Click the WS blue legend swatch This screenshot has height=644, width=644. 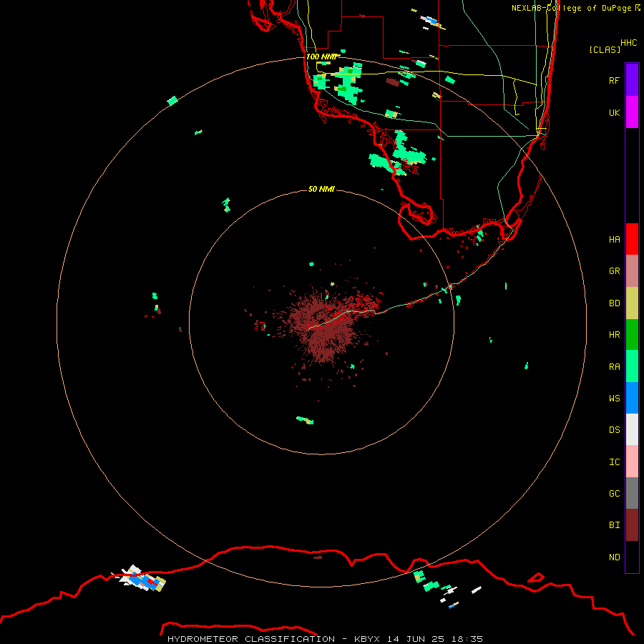[x=632, y=398]
